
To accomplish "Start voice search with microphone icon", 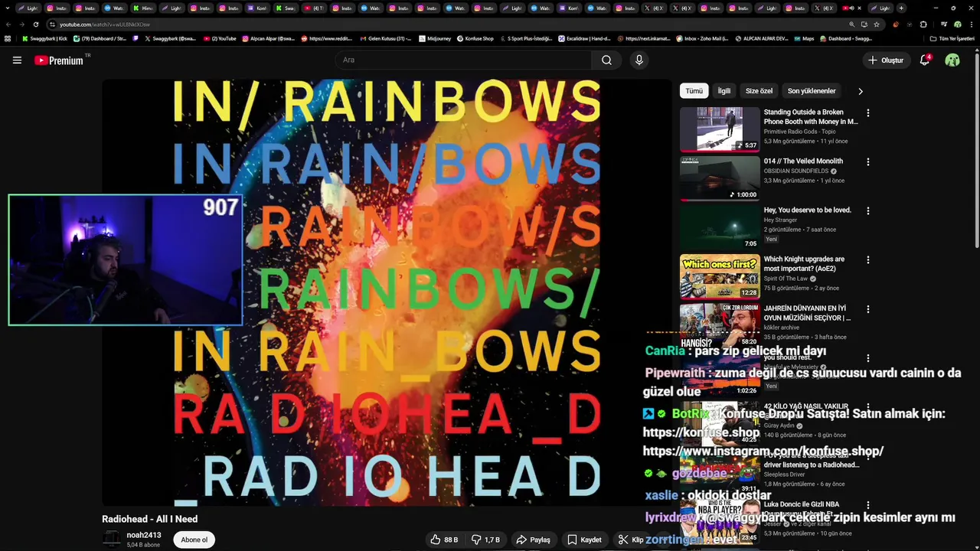I will tap(639, 60).
